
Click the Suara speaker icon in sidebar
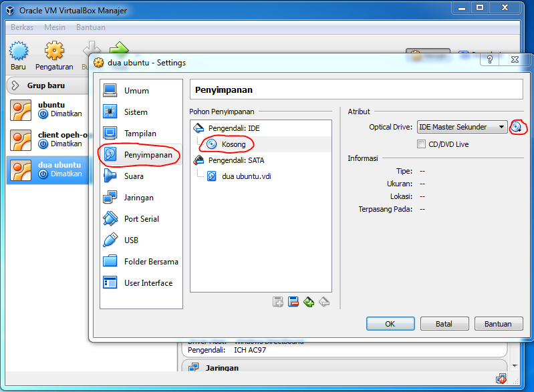pyautogui.click(x=110, y=176)
